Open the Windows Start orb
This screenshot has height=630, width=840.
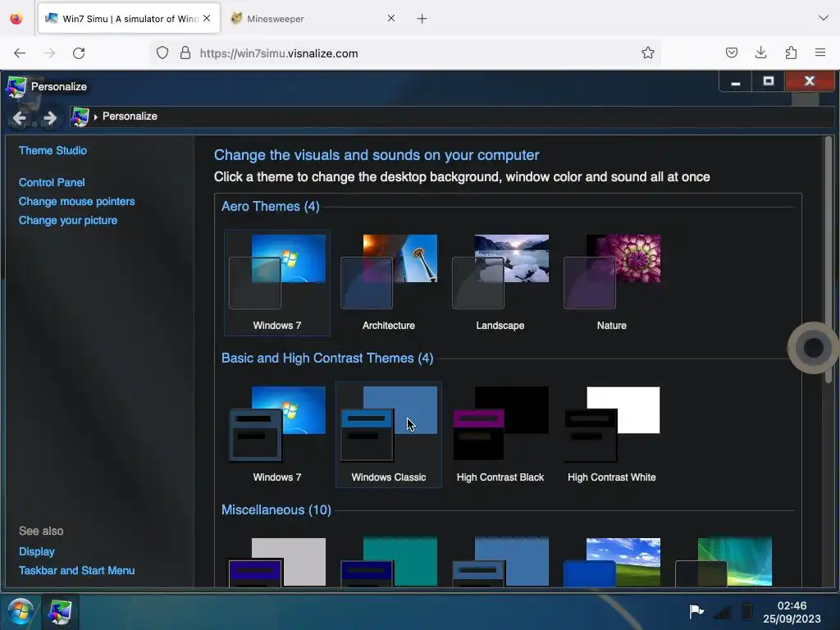tap(20, 611)
